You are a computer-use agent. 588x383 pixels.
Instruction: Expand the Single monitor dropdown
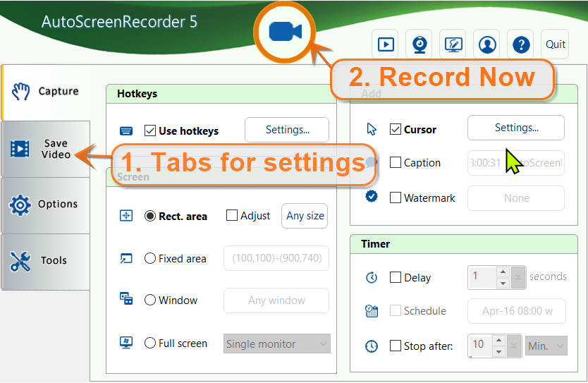[x=277, y=344]
